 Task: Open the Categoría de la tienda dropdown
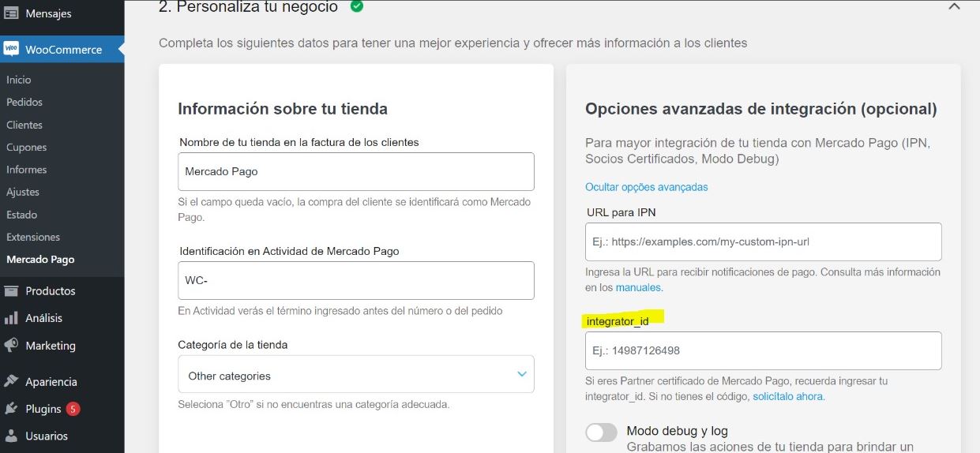(x=356, y=374)
